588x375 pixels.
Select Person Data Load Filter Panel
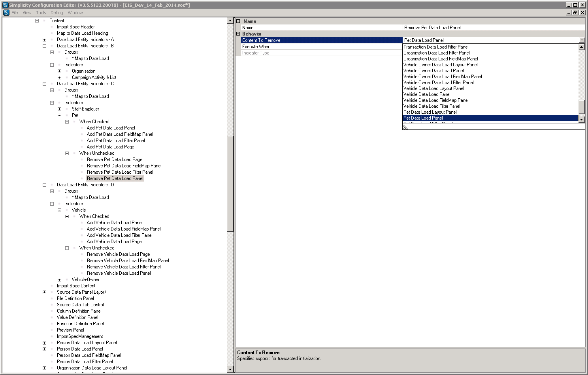[x=85, y=362]
